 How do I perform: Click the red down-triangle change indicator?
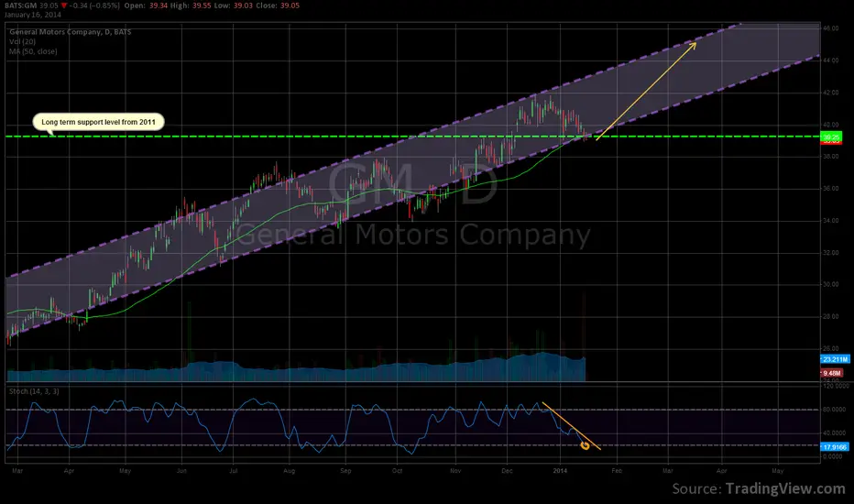(x=64, y=5)
